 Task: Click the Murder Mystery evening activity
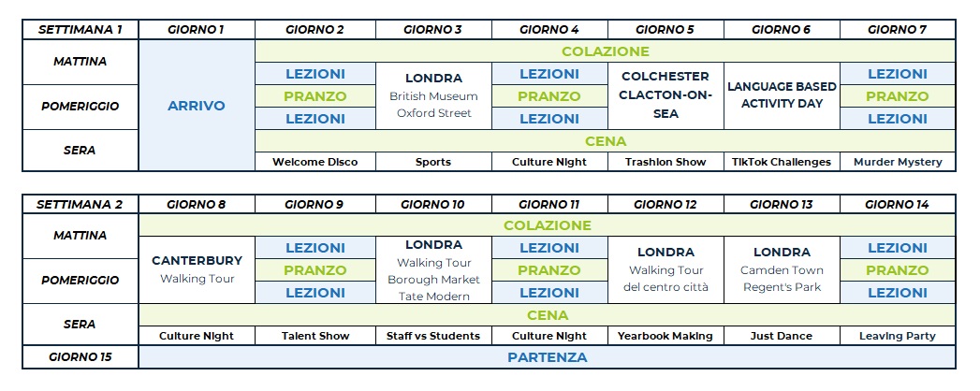click(898, 162)
